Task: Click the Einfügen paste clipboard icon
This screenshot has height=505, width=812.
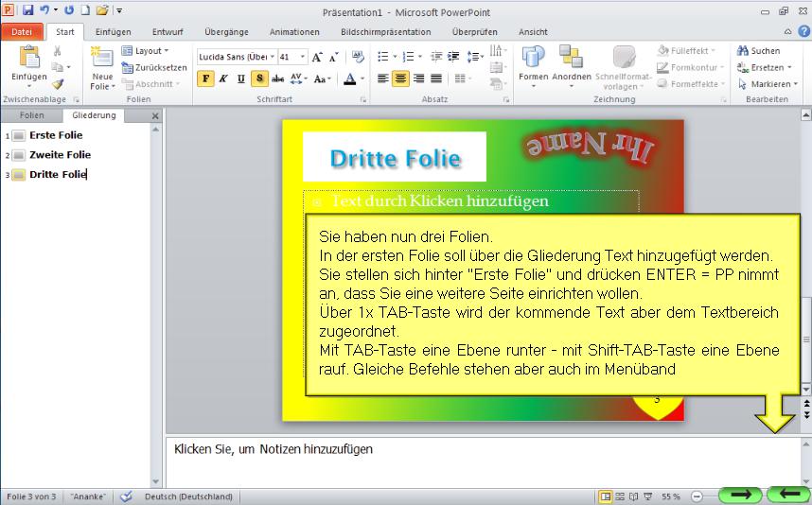Action: (x=28, y=59)
